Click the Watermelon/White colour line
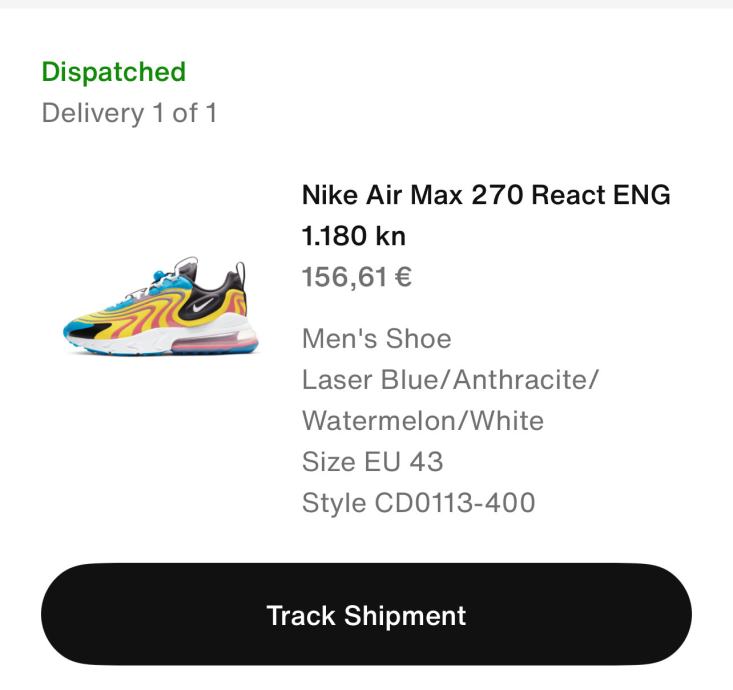The image size is (733, 690). pyautogui.click(x=422, y=421)
